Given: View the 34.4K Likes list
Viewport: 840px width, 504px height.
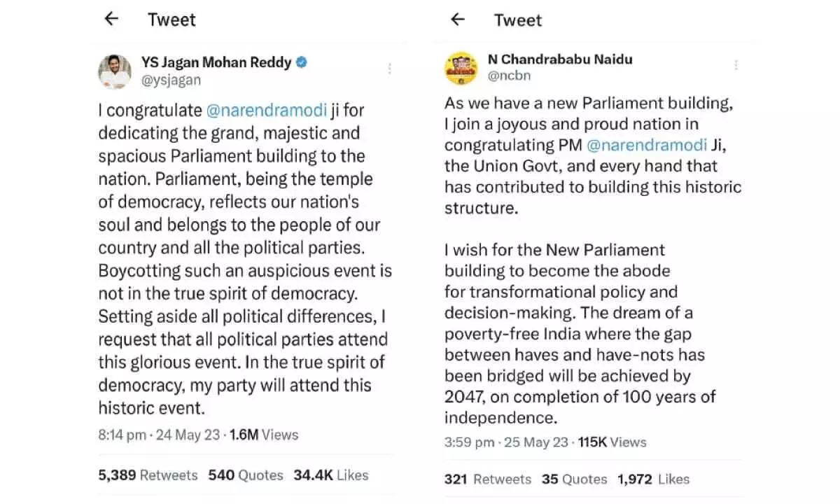Looking at the screenshot, I should click(330, 475).
